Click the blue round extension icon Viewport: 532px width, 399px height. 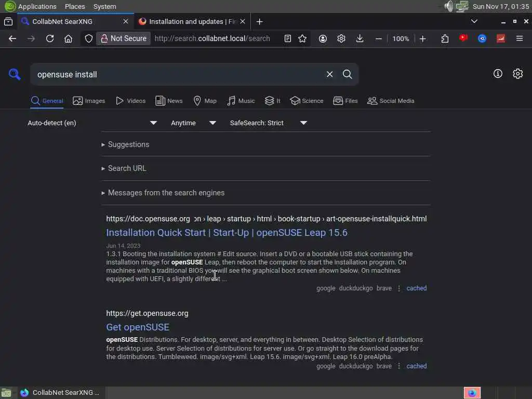(x=482, y=38)
